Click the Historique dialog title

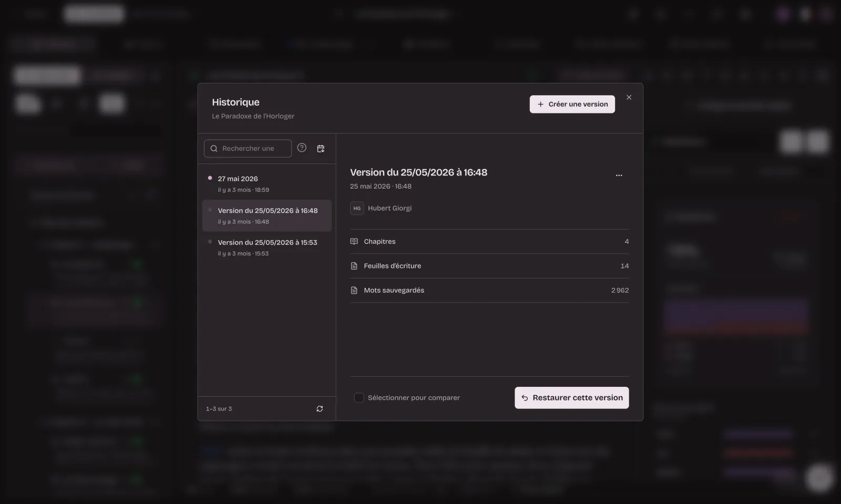[x=235, y=102]
